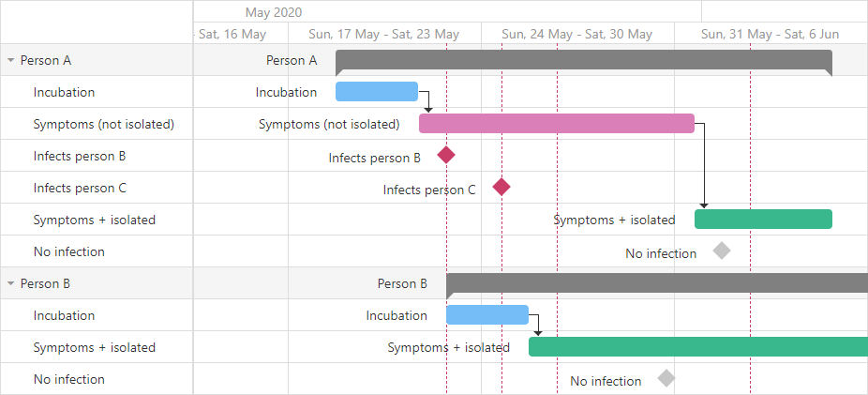Select Person A's green Symptoms + isolated bar
868x395 pixels.
pos(763,219)
